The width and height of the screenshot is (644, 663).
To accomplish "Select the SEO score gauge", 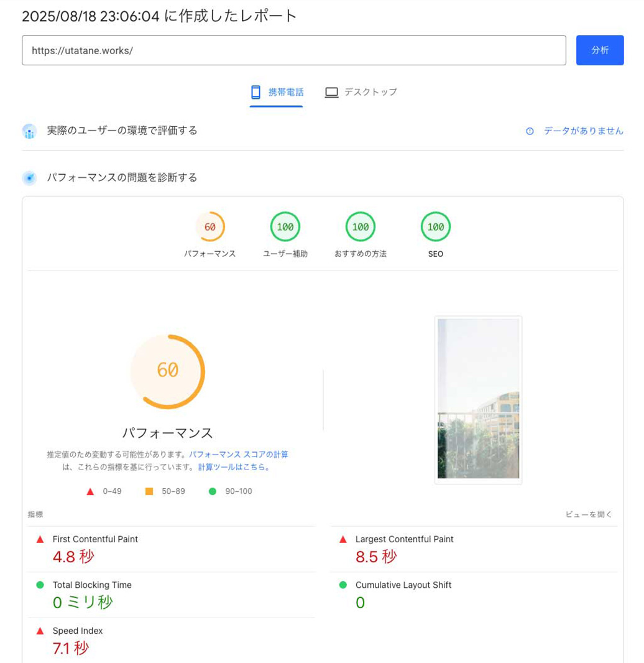I will [x=436, y=227].
